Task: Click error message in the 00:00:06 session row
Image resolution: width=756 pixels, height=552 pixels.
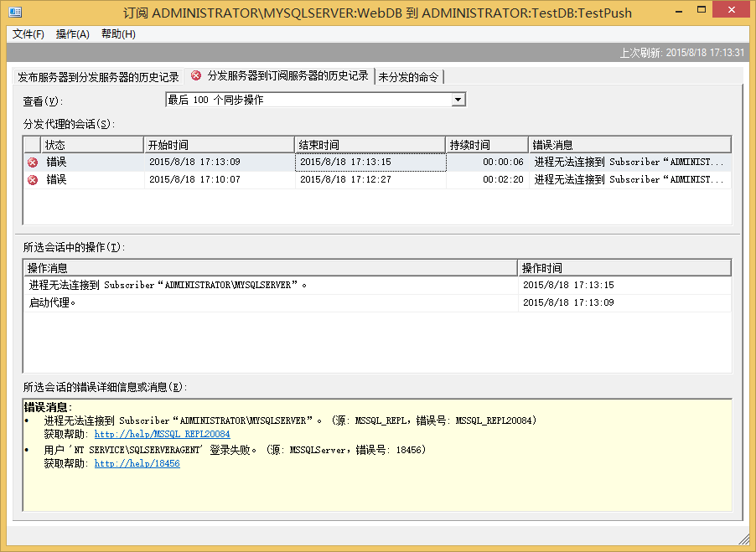Action: 629,162
